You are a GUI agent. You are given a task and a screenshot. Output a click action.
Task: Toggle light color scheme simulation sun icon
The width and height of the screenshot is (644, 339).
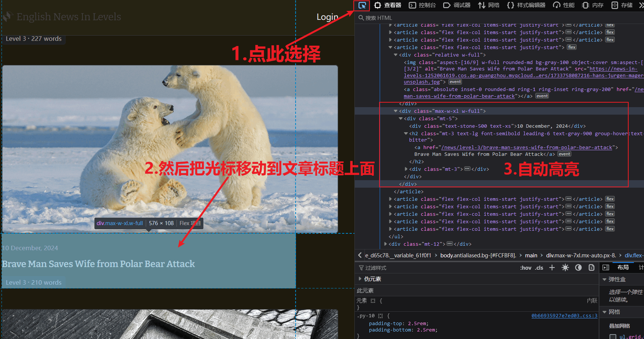pos(565,267)
